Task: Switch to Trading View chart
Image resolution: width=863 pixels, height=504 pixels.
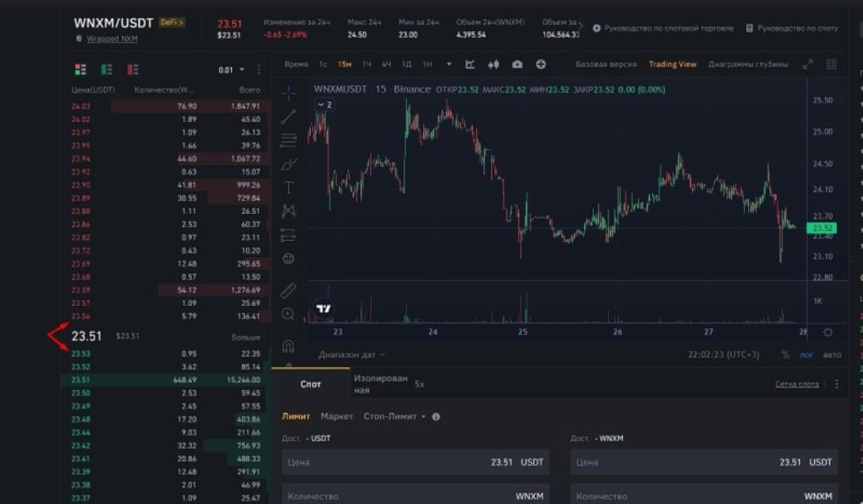Action: coord(672,64)
